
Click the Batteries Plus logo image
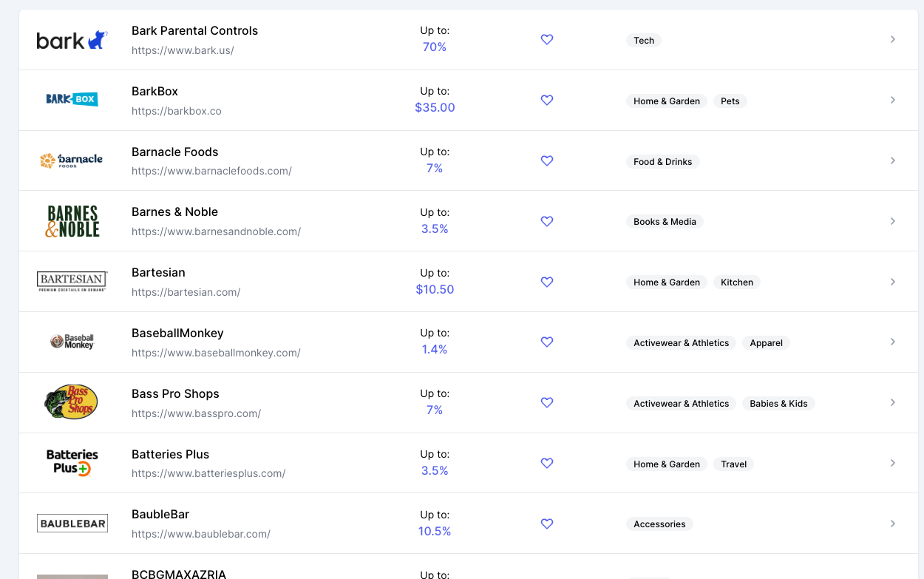[72, 462]
